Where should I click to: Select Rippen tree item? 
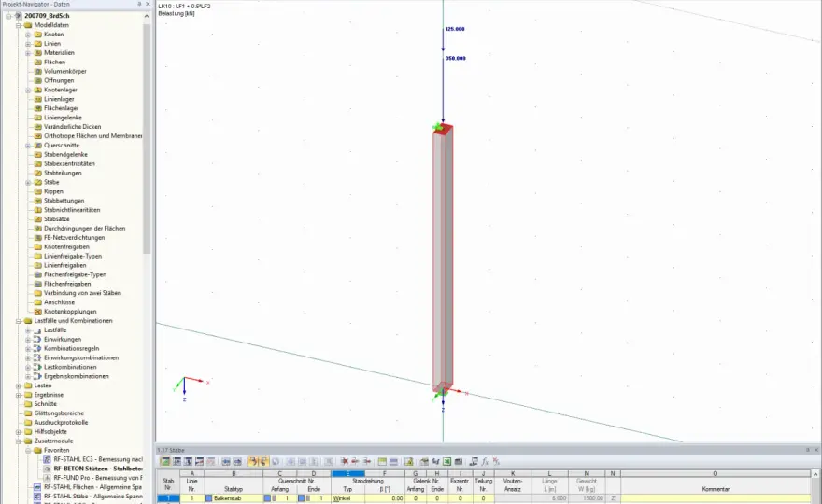tap(53, 191)
